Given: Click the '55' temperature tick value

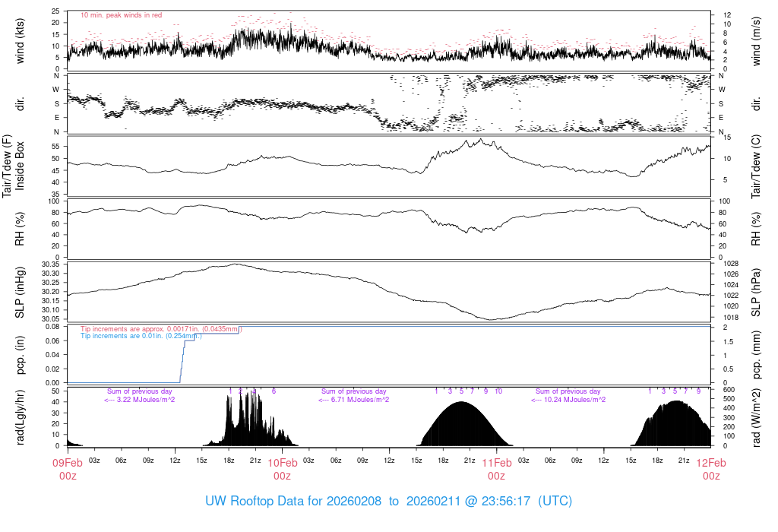Looking at the screenshot, I should click(55, 147).
